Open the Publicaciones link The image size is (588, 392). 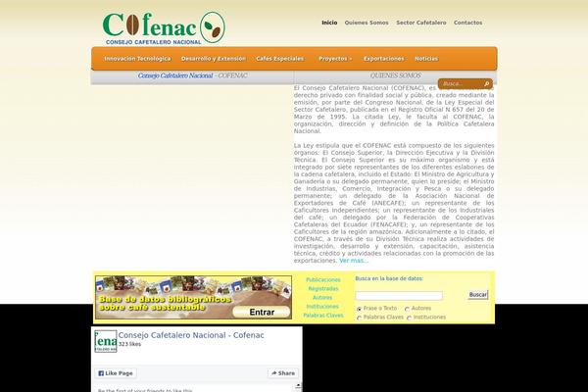pyautogui.click(x=322, y=280)
